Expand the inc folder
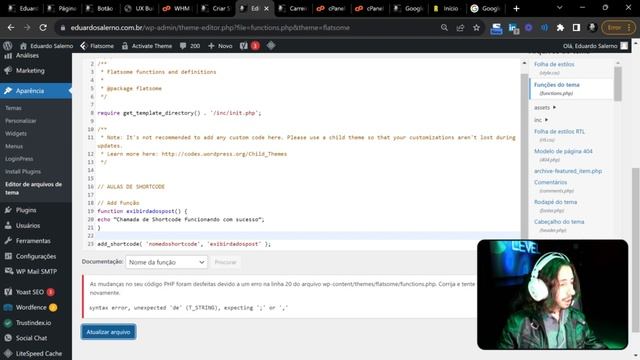The height and width of the screenshot is (360, 640). [x=541, y=120]
